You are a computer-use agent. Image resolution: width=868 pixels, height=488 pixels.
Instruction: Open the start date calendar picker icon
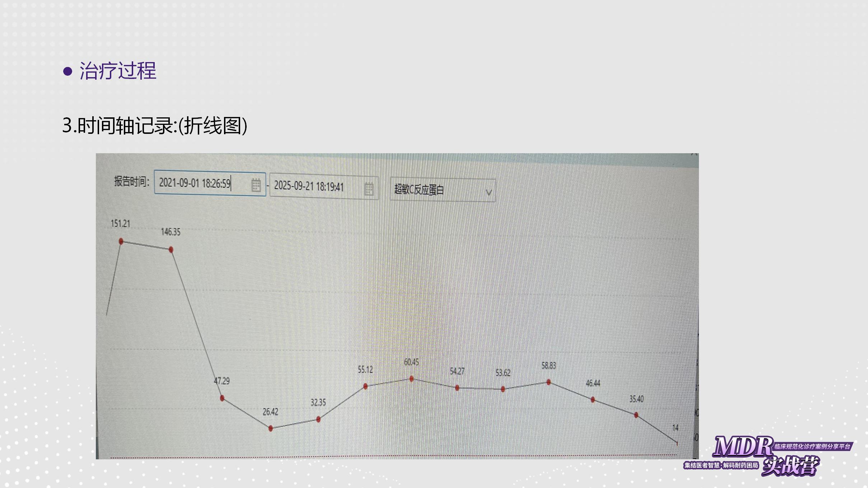pos(256,185)
